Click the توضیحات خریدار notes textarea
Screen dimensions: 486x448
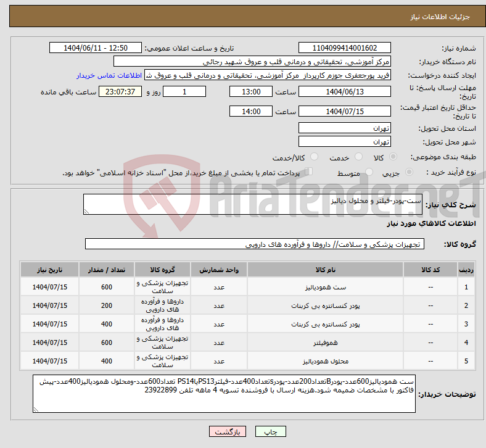[224, 394]
